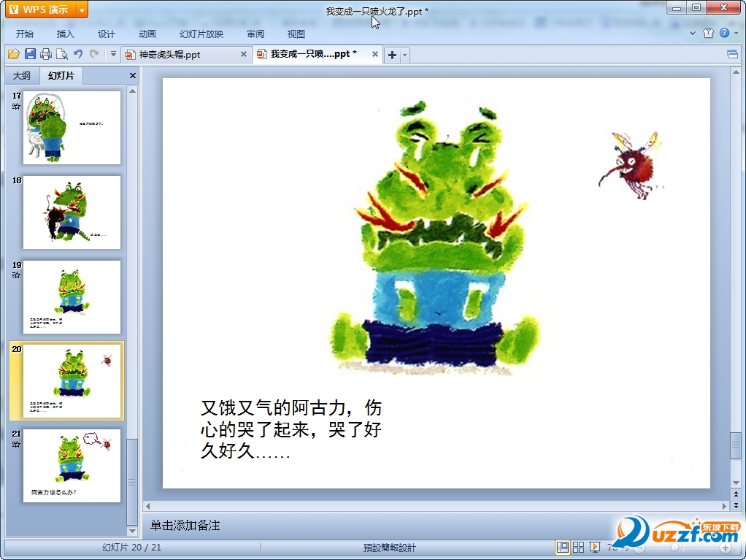This screenshot has width=746, height=560.
Task: Click the zoom out minus button
Action: (640, 548)
